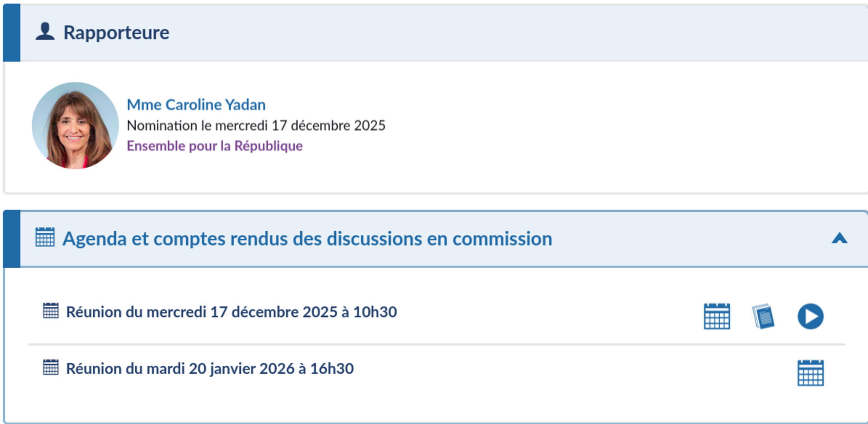Select Réunion du mercredi 17 décembre 2025
The width and height of the screenshot is (868, 424).
[x=231, y=312]
